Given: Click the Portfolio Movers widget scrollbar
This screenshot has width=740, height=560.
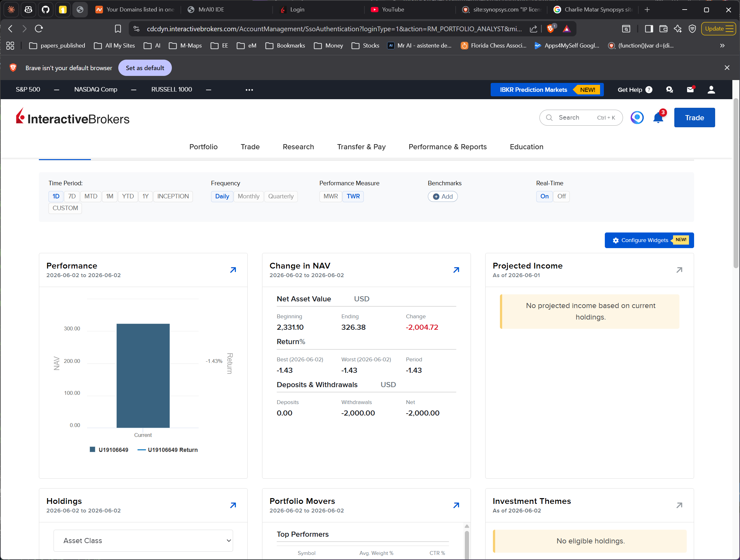Looking at the screenshot, I should coord(467,545).
